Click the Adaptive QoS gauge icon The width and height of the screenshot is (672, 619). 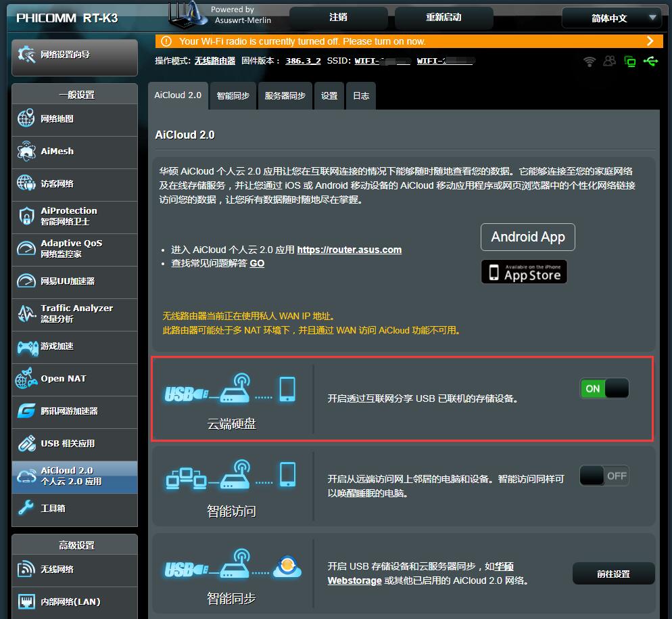(26, 248)
